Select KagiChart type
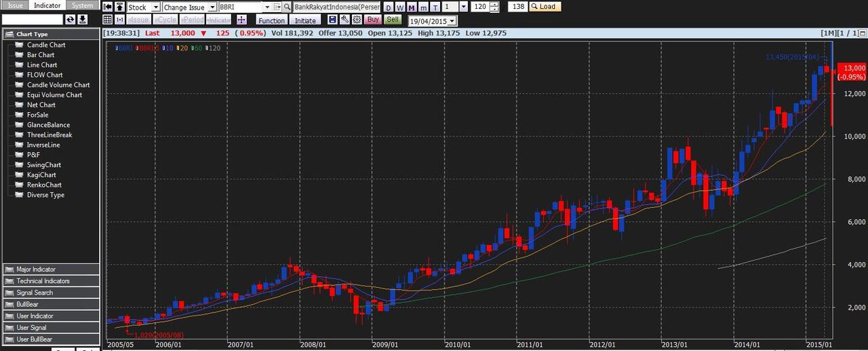Viewport: 868px width, 351px height. pyautogui.click(x=41, y=174)
